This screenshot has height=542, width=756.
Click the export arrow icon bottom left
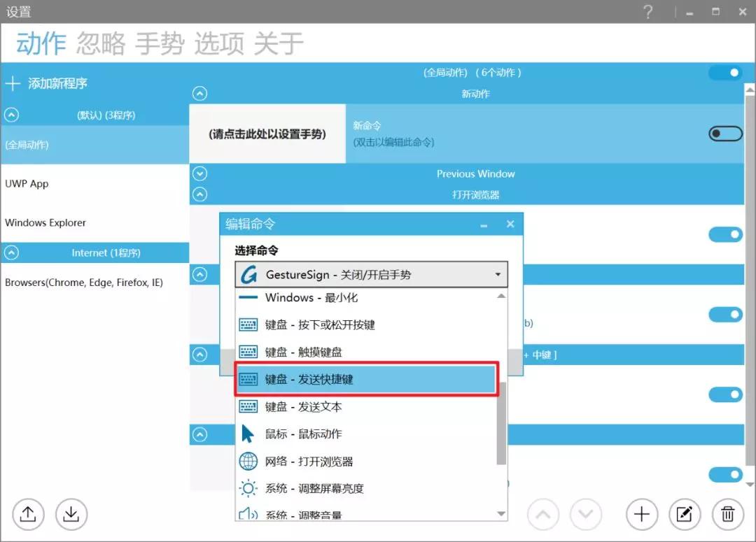(x=27, y=514)
